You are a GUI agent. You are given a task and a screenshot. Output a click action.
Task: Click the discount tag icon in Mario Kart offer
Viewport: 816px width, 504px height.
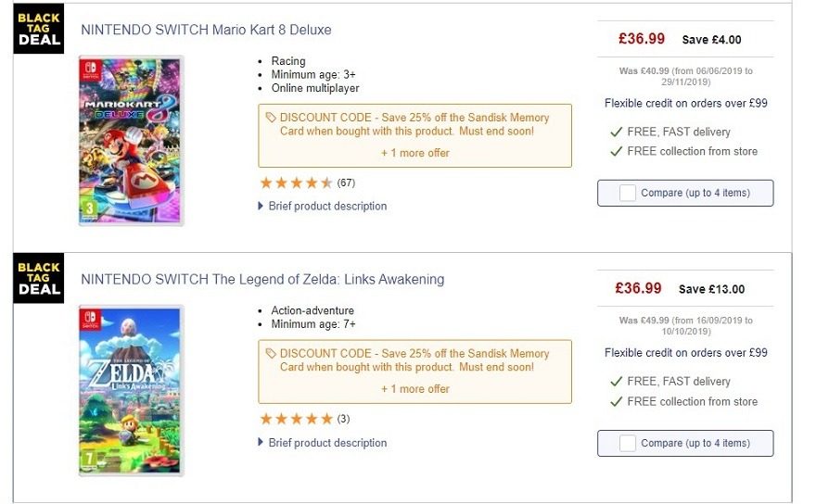pyautogui.click(x=271, y=118)
